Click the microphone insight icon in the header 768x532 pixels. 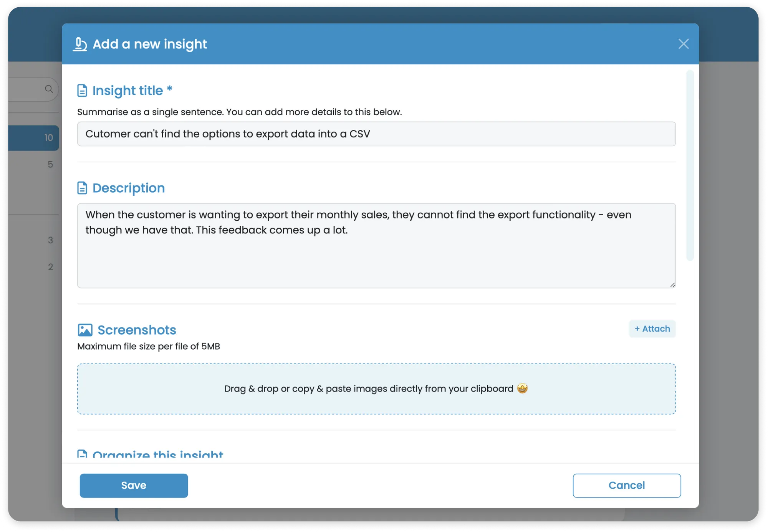80,44
